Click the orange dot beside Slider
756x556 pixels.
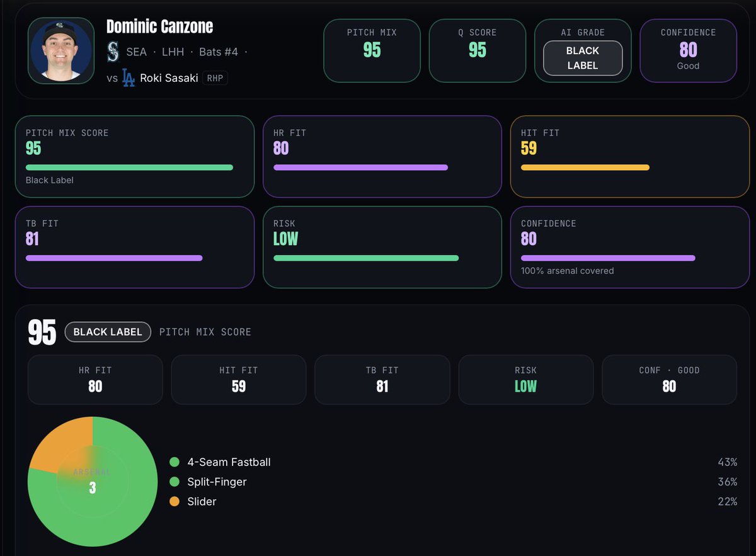175,502
